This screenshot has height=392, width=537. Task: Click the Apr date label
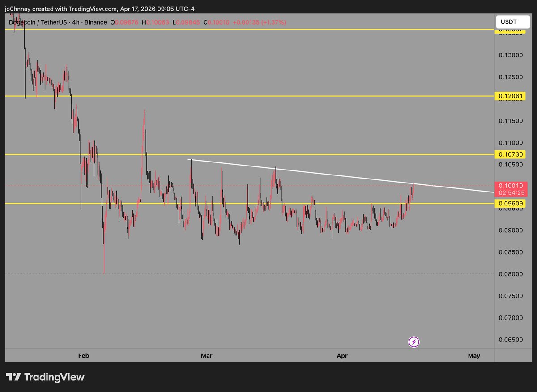342,356
